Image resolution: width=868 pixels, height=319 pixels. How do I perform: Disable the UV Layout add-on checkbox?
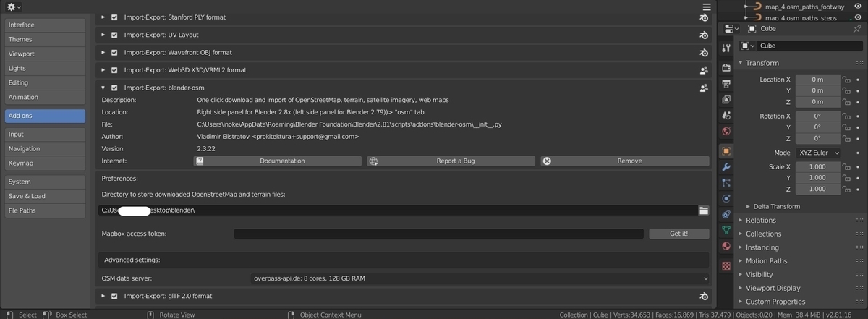[x=114, y=35]
